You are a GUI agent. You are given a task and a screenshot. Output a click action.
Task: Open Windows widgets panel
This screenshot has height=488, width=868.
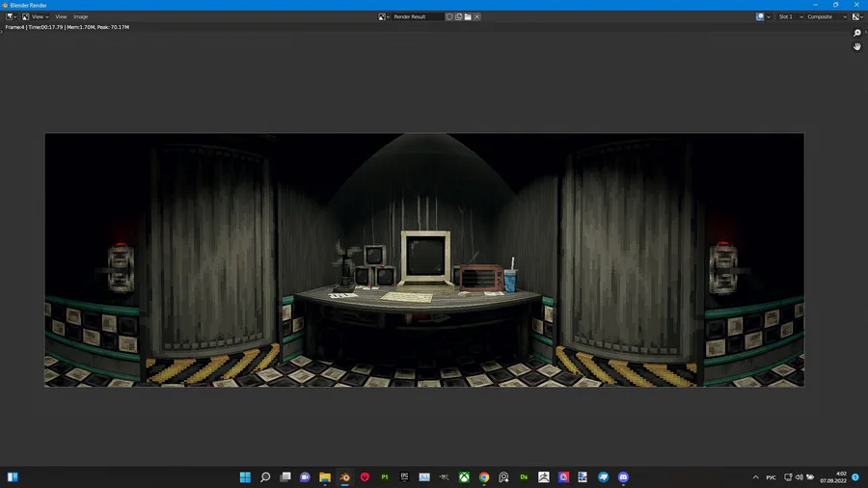13,477
